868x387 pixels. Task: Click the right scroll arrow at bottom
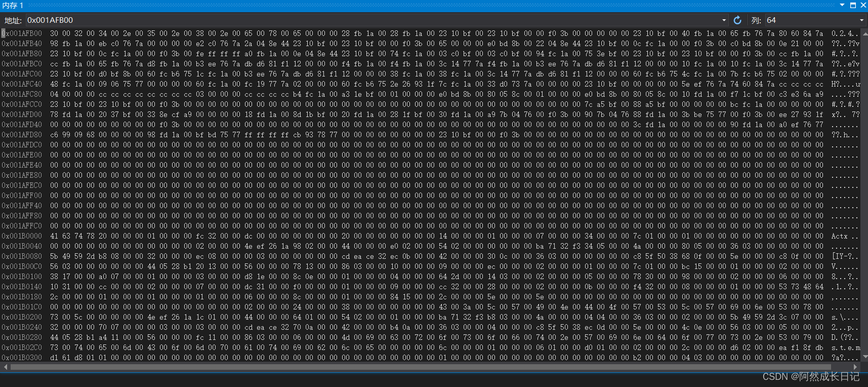click(x=855, y=367)
